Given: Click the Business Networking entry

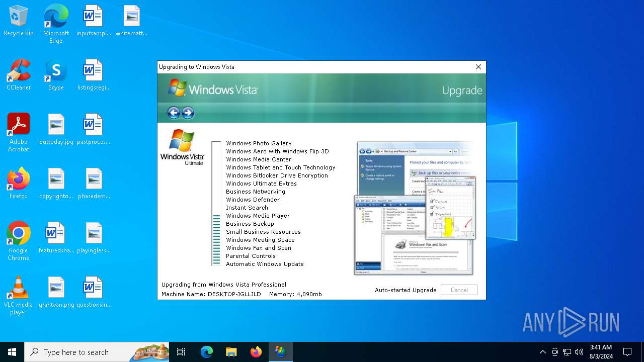Looking at the screenshot, I should point(256,192).
